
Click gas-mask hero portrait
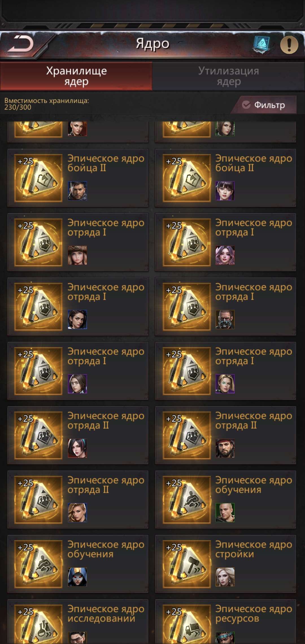pyautogui.click(x=225, y=319)
